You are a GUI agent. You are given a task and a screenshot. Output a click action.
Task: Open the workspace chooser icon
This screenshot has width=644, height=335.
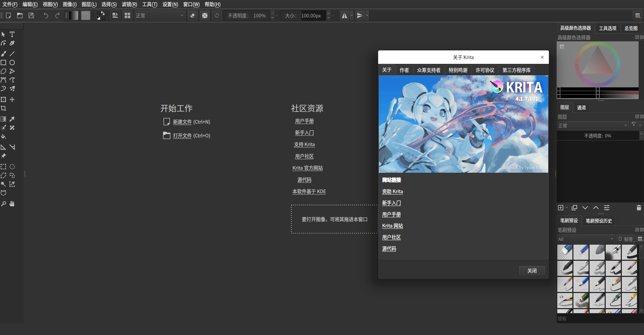coord(637,15)
